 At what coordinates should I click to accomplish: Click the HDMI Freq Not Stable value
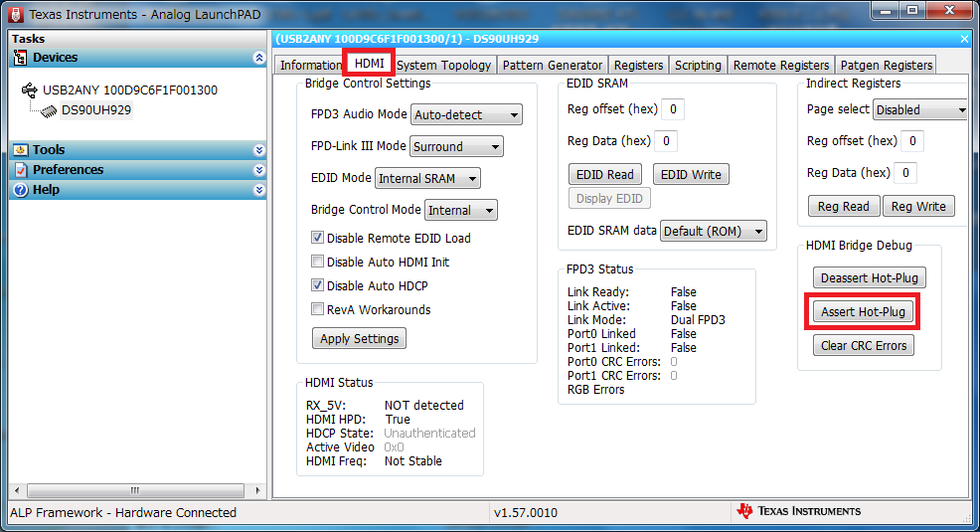coord(413,461)
